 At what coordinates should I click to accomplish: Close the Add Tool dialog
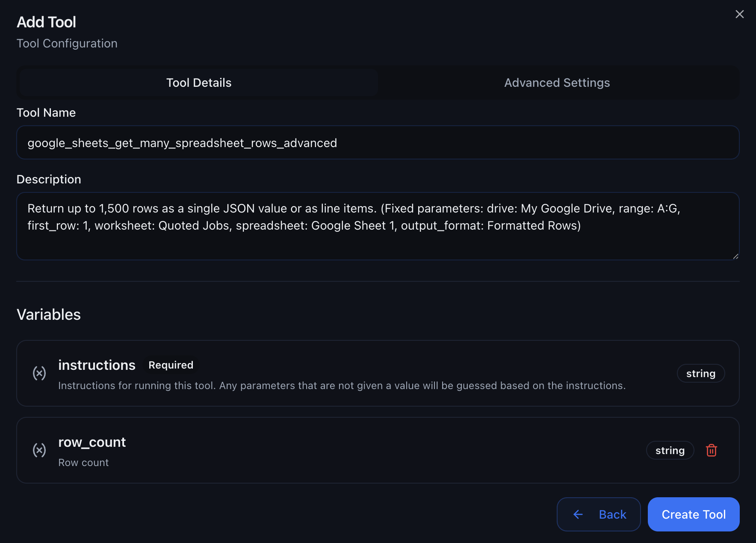tap(739, 15)
